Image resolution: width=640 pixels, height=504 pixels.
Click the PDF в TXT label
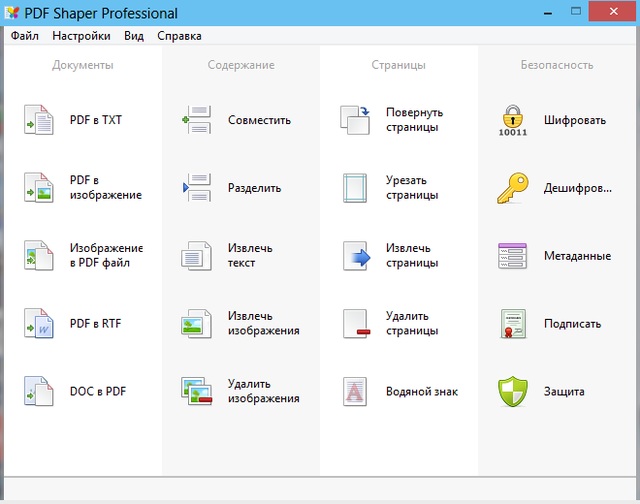pyautogui.click(x=96, y=120)
